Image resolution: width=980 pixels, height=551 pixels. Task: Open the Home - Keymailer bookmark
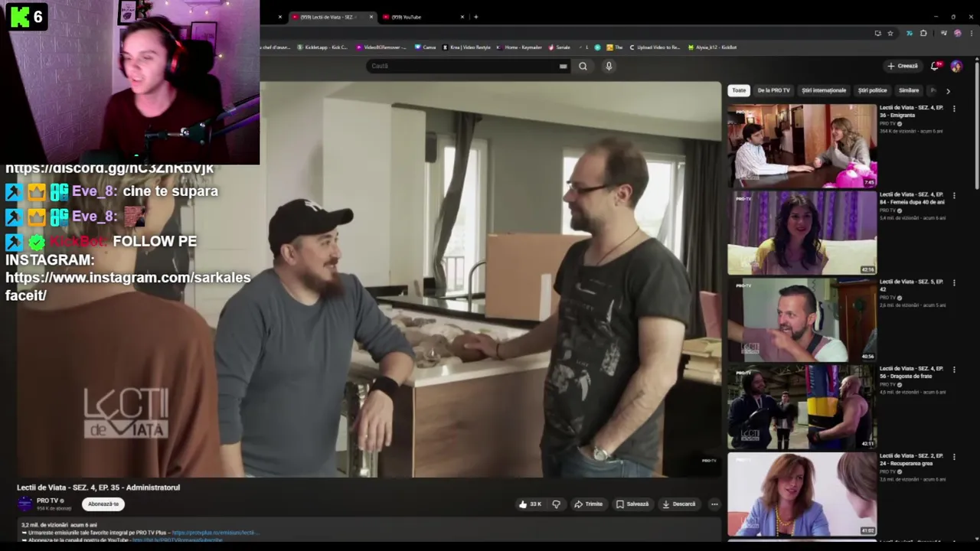click(x=519, y=47)
